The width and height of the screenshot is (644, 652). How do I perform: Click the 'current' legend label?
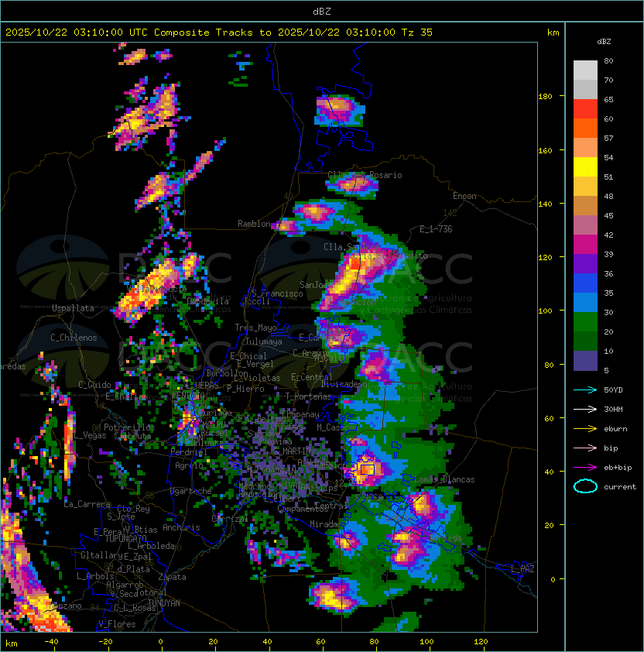(620, 487)
